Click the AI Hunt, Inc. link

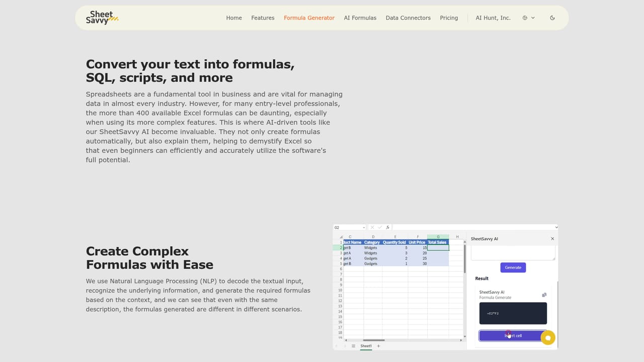click(493, 18)
